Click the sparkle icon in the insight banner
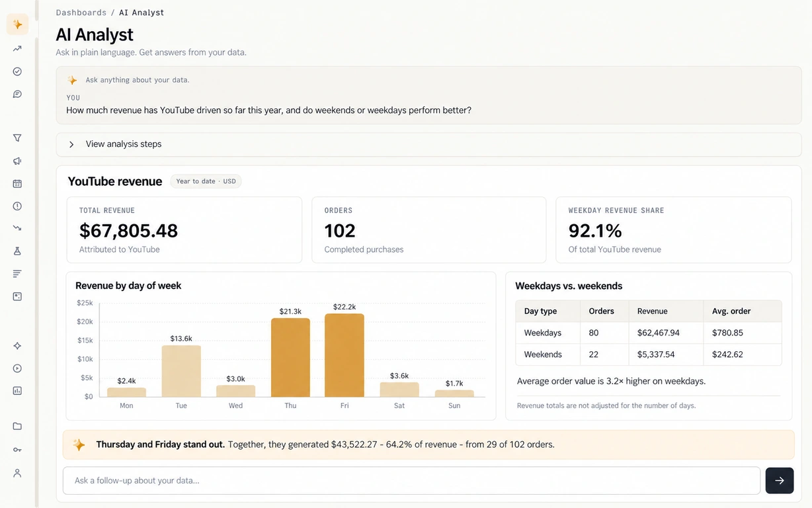 click(x=79, y=444)
